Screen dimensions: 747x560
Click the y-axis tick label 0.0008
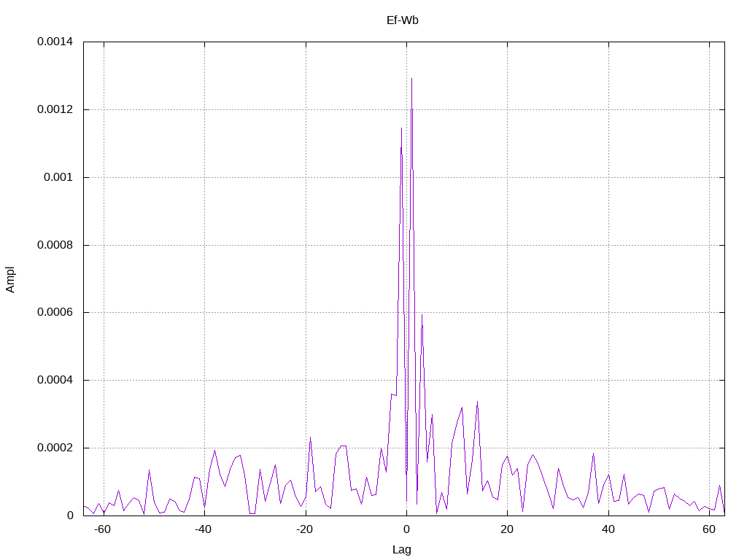click(55, 245)
